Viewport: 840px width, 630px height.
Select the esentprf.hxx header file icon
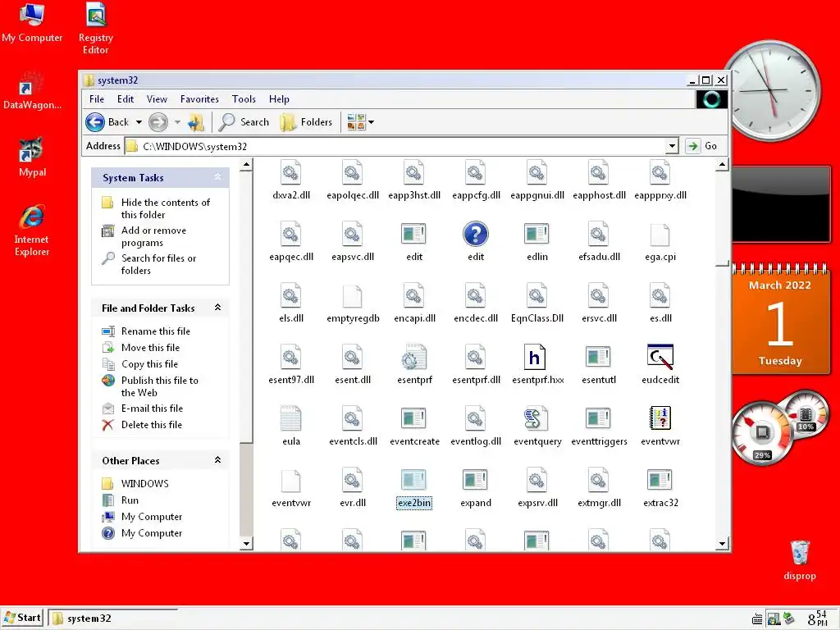(x=536, y=358)
